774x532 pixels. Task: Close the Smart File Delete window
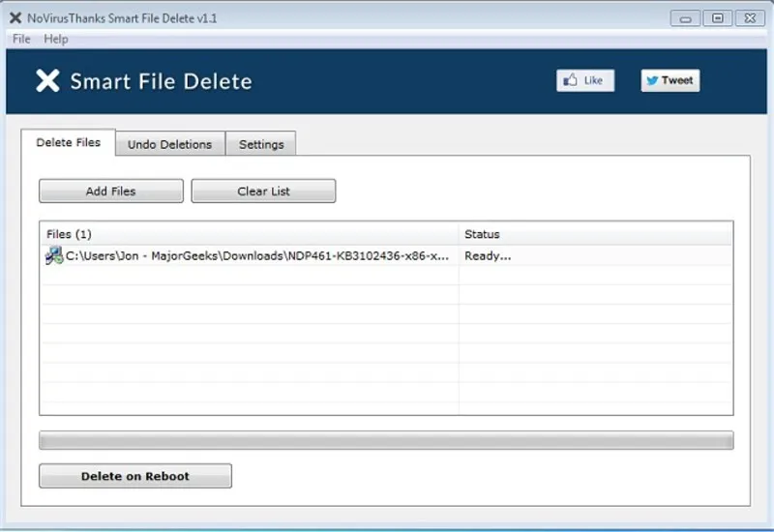[749, 17]
